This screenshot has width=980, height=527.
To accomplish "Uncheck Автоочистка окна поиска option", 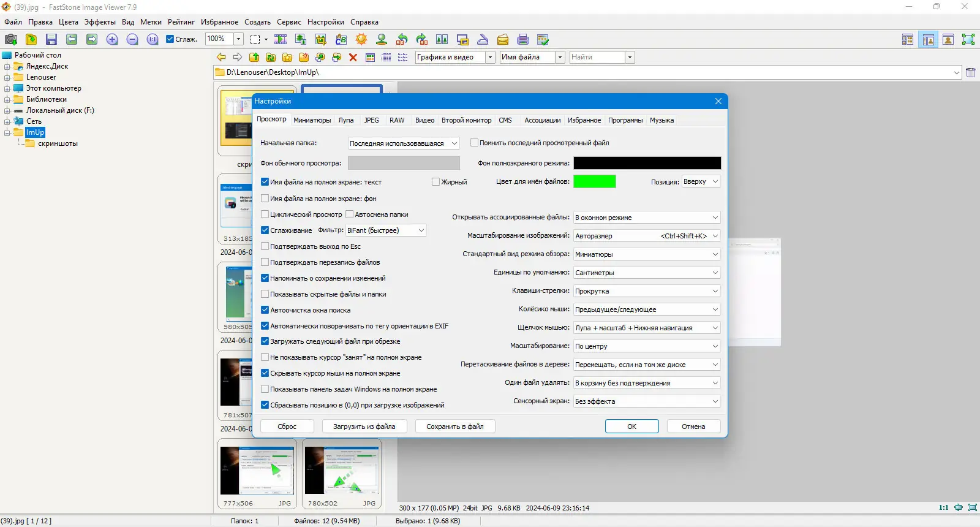I will pos(265,310).
